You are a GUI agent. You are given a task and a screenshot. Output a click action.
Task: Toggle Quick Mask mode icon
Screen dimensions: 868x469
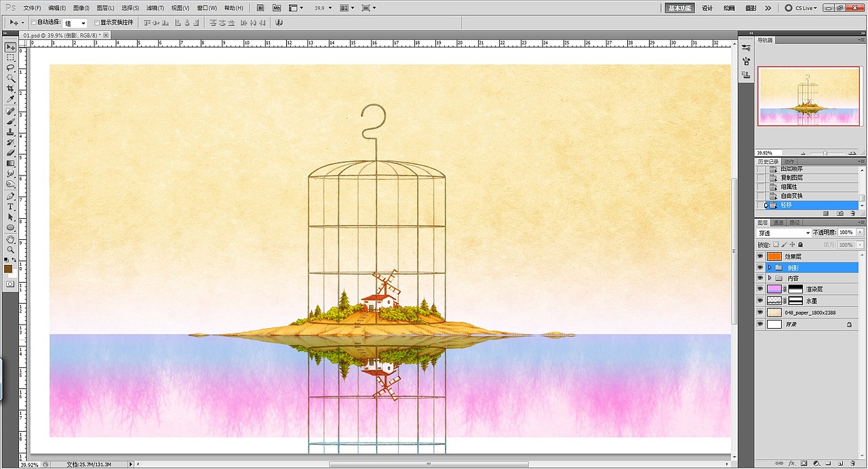pos(11,284)
